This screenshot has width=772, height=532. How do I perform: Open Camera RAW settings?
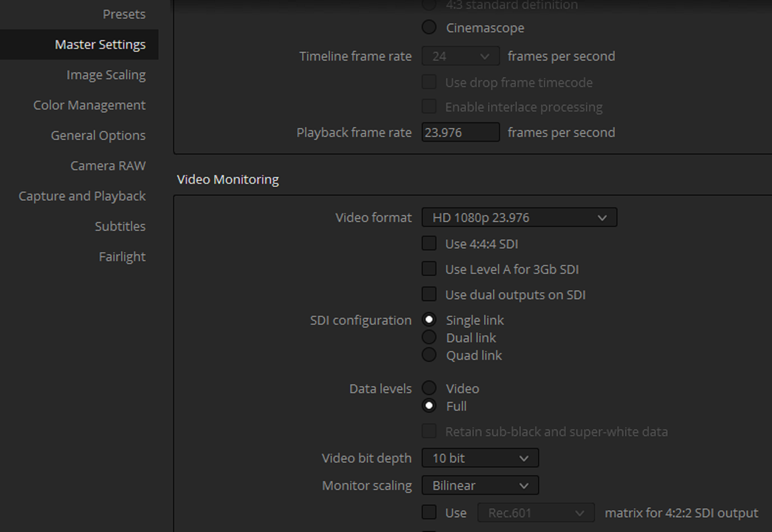tap(108, 166)
